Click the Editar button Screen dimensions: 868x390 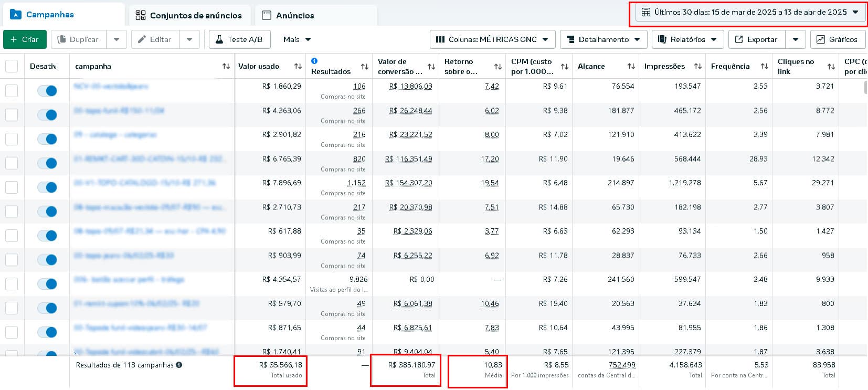click(155, 39)
